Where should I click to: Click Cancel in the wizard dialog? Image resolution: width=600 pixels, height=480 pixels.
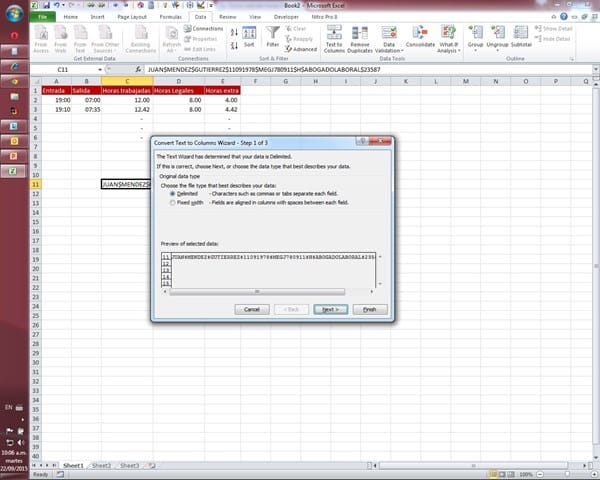[252, 309]
